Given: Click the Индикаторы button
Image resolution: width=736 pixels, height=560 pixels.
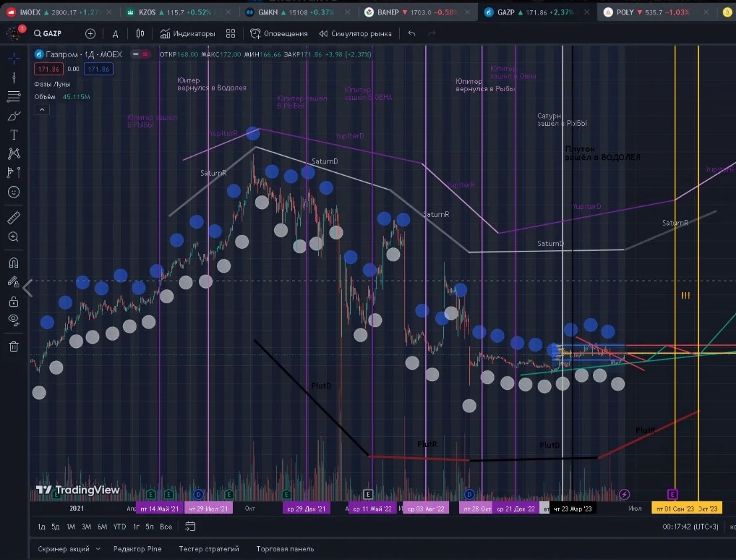Looking at the screenshot, I should 187,33.
